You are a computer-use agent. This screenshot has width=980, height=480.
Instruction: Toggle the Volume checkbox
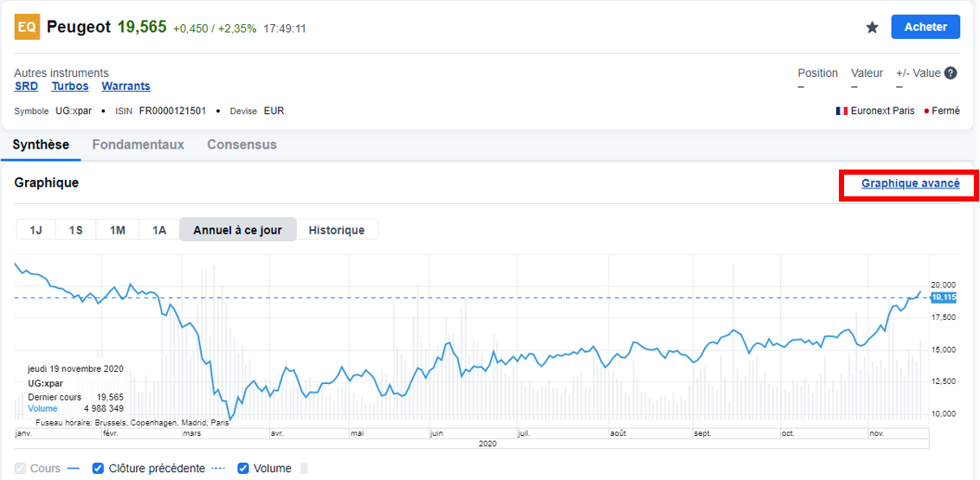(x=244, y=469)
